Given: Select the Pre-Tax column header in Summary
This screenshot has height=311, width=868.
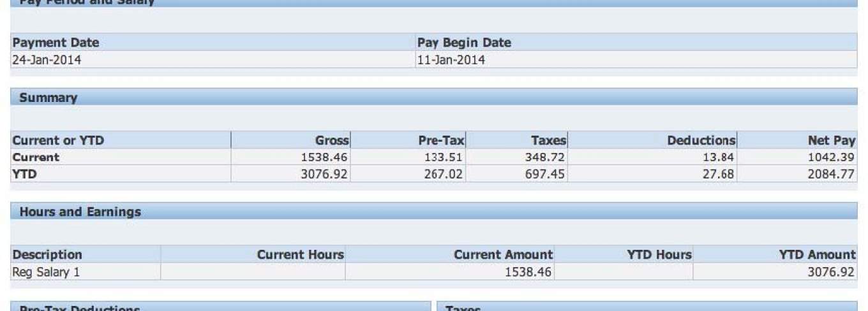Looking at the screenshot, I should pos(441,140).
